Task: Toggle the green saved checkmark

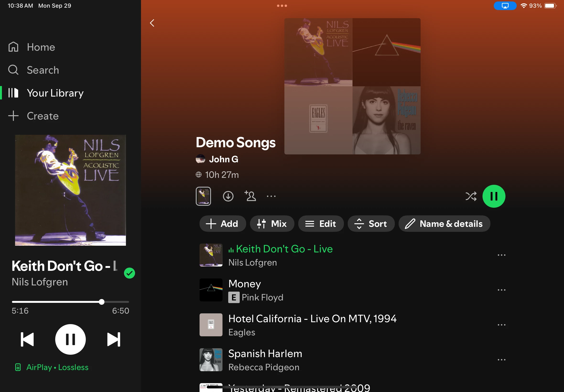Action: (129, 273)
